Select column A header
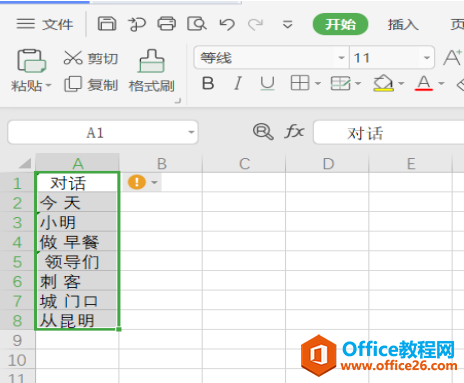 [77, 163]
